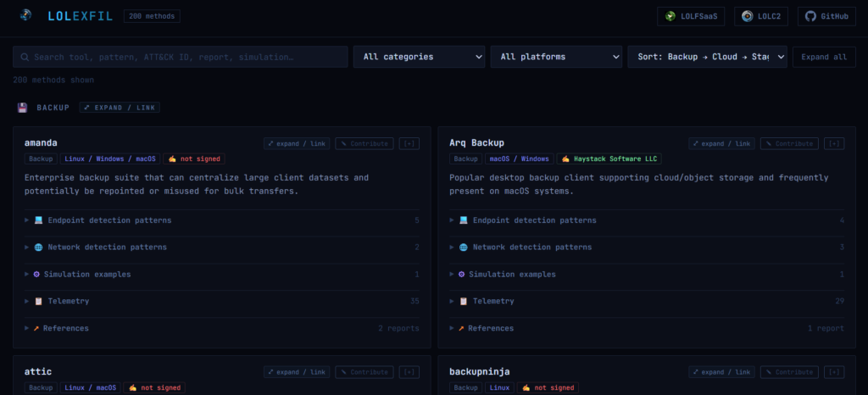Expand Arq Backup Network detection patterns
The image size is (868, 395).
coord(647,248)
